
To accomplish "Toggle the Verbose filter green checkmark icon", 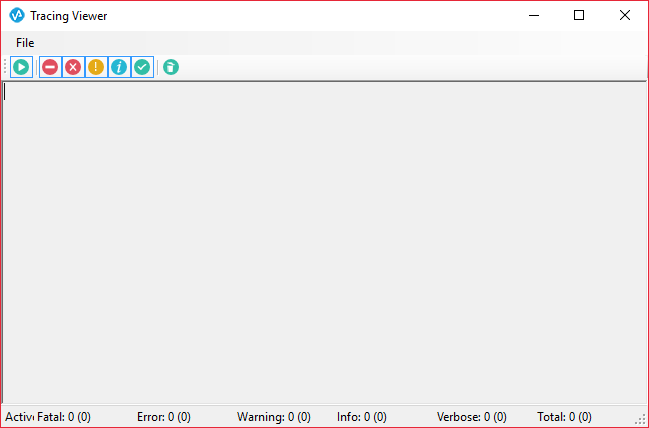I will 142,67.
